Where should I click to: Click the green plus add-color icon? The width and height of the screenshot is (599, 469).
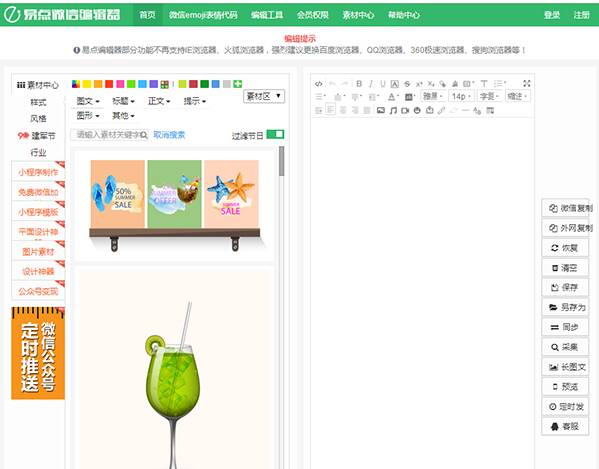(x=238, y=84)
